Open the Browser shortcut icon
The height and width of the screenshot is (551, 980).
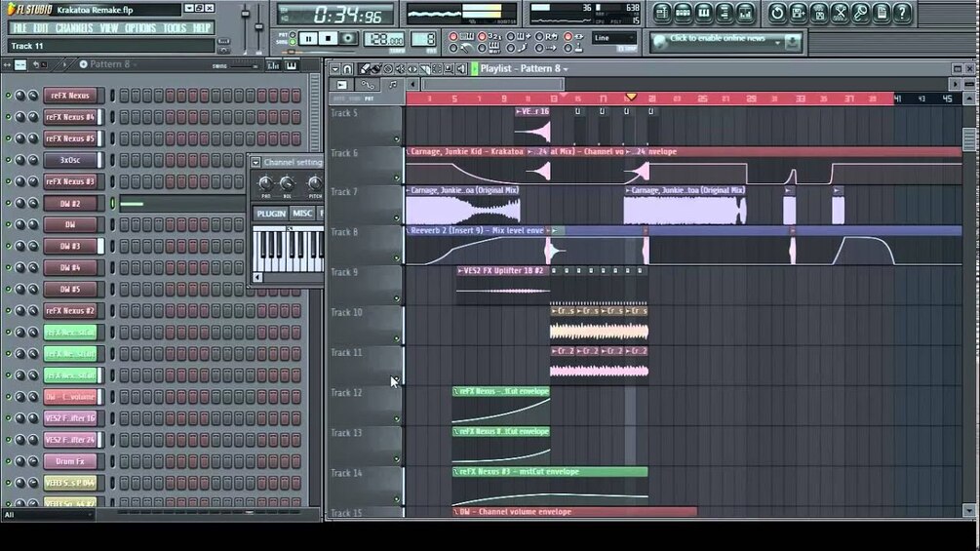click(x=725, y=13)
